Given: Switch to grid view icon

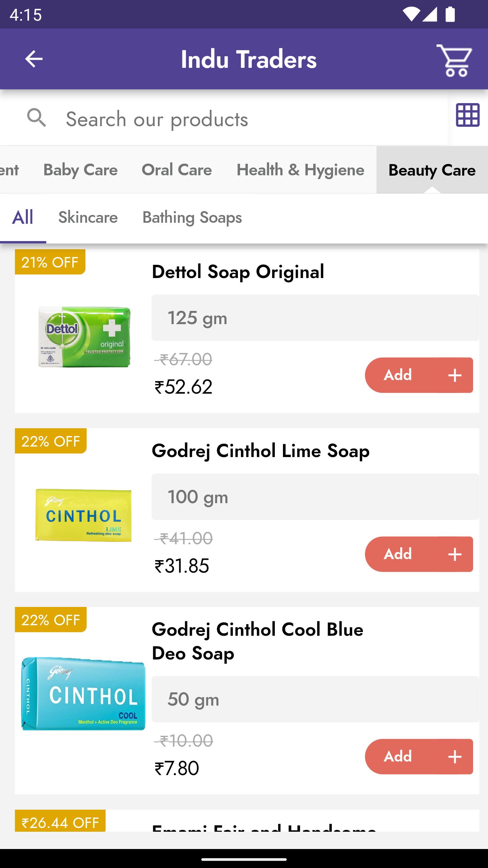Looking at the screenshot, I should (x=468, y=115).
